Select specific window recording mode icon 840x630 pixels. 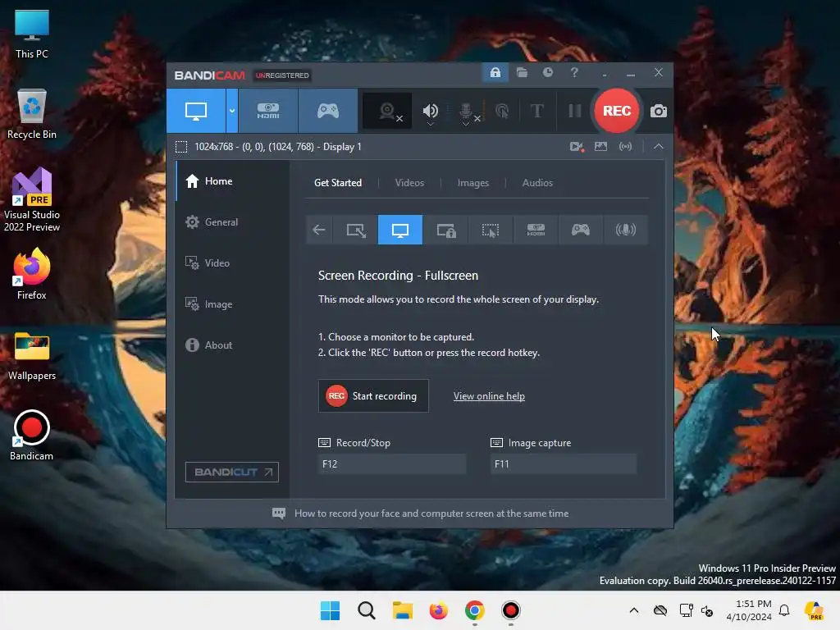[445, 230]
